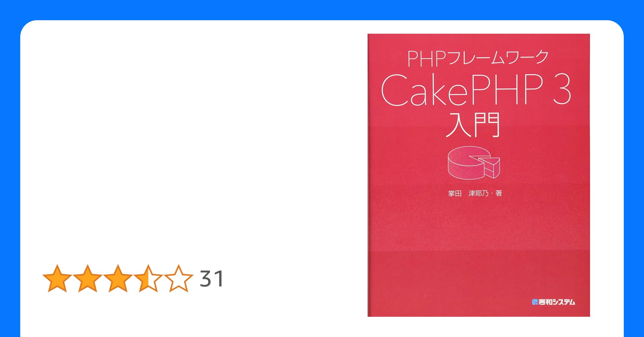
Task: Click the author surname 掌田
Action: [455, 193]
